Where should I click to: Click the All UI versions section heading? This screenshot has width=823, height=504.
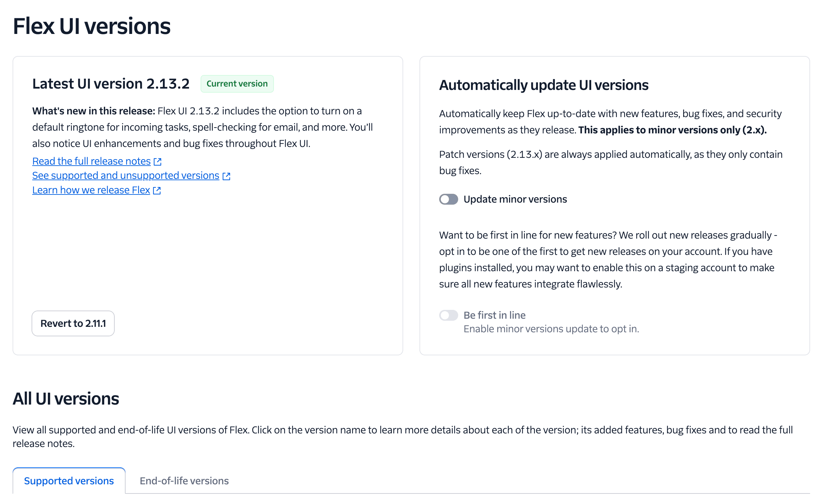tap(66, 398)
